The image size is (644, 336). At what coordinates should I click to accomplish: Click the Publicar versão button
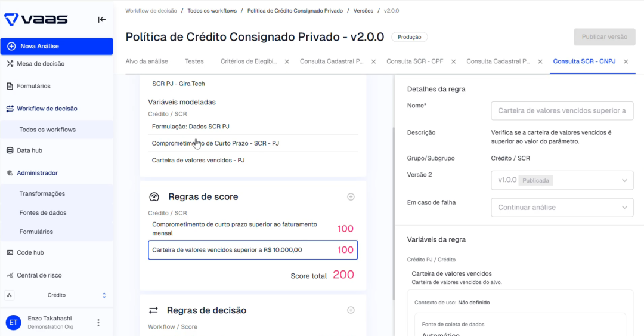pyautogui.click(x=604, y=37)
